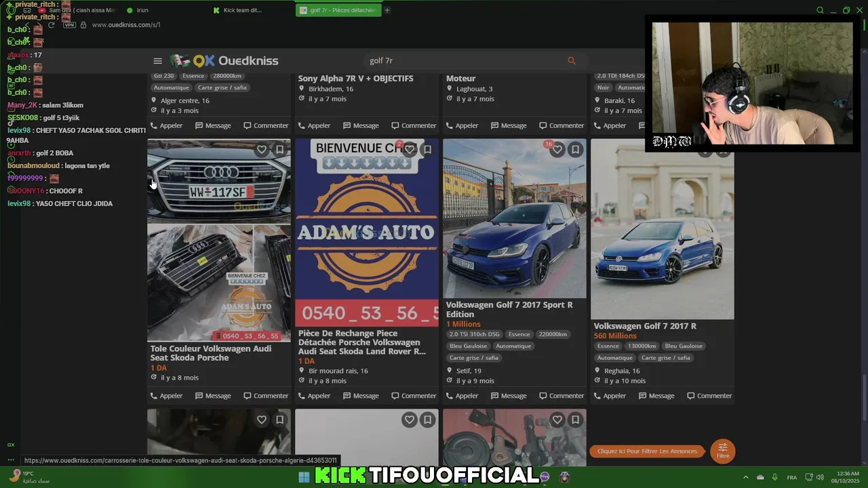Click the VPN badge in address bar
The width and height of the screenshot is (868, 488).
click(x=69, y=25)
